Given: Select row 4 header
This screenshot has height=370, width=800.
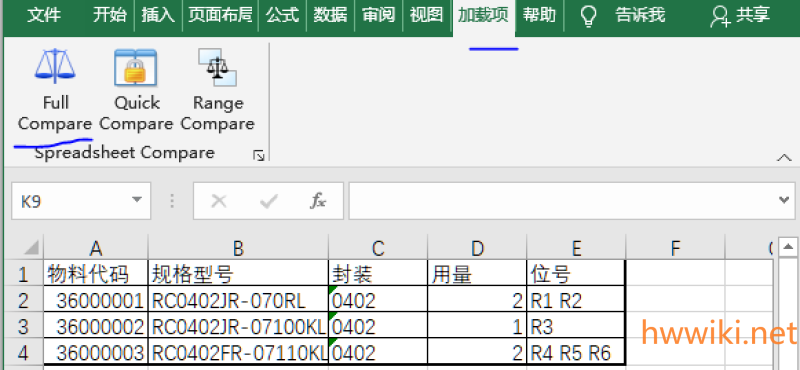Looking at the screenshot, I should (22, 352).
